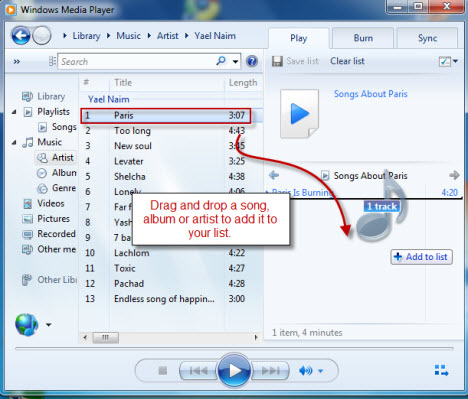Switch to the Play tab
The image size is (468, 399).
click(x=298, y=38)
